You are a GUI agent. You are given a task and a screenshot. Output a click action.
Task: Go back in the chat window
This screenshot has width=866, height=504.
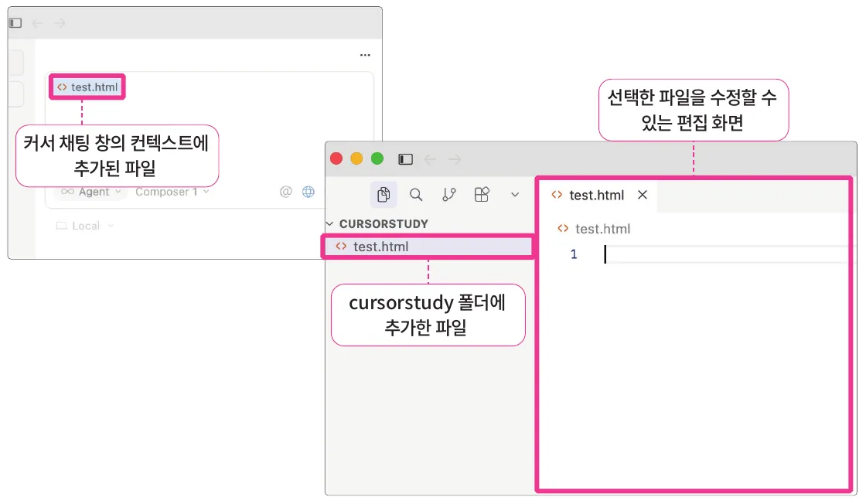(x=38, y=23)
